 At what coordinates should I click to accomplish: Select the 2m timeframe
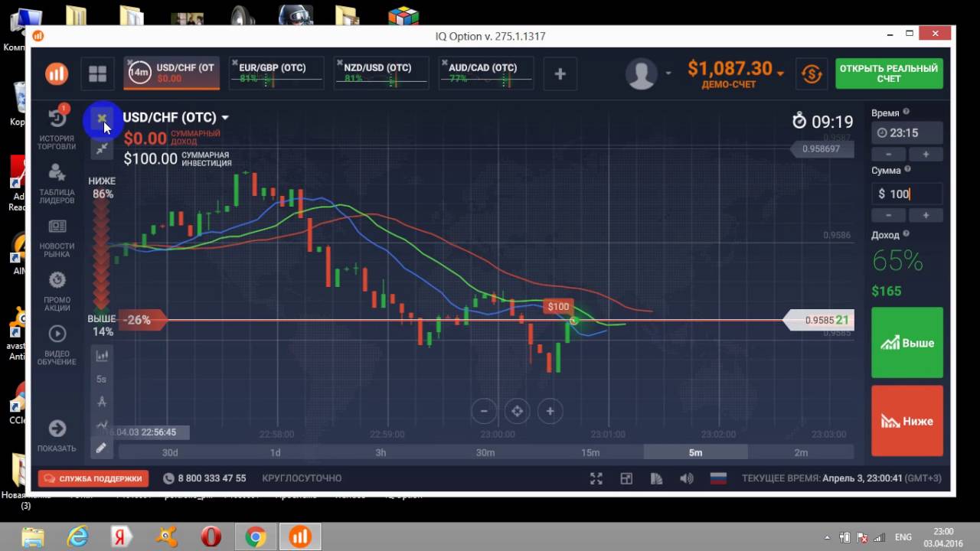pos(801,452)
